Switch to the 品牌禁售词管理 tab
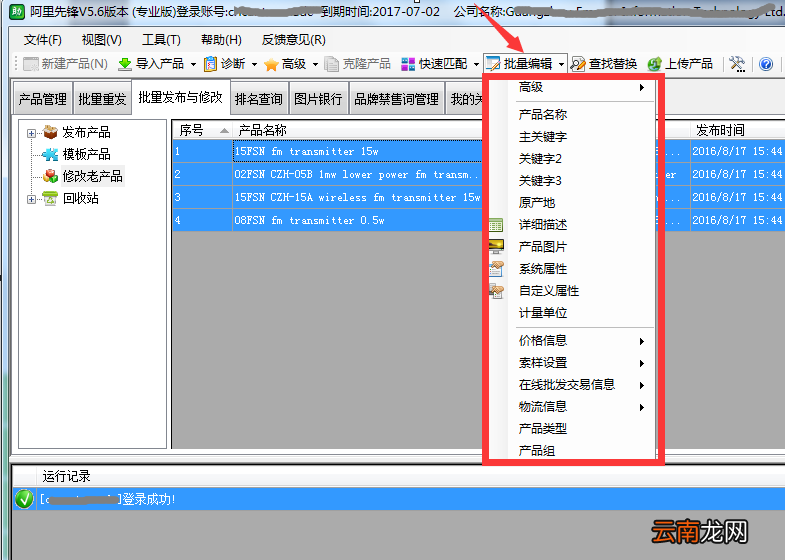The height and width of the screenshot is (560, 785). pos(396,99)
